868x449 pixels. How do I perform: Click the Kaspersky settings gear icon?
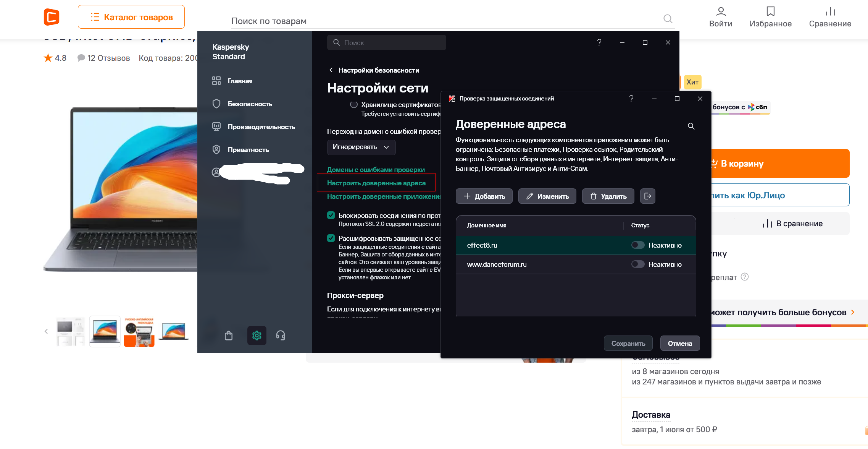coord(257,336)
